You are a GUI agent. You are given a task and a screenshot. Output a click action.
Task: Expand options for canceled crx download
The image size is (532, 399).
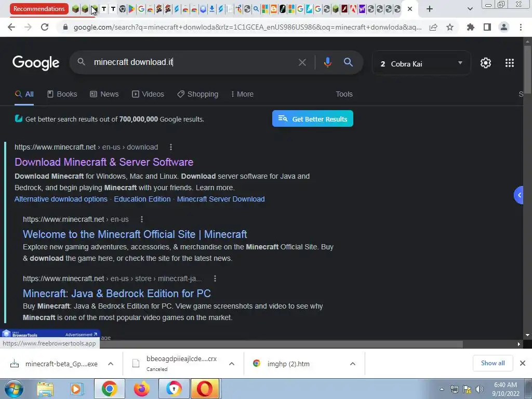click(232, 364)
